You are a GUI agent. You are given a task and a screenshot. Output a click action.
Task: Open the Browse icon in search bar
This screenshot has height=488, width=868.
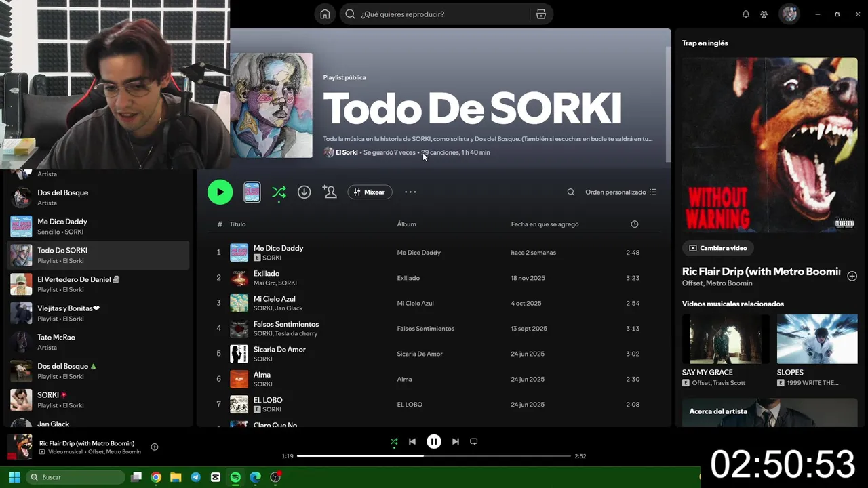pos(541,14)
